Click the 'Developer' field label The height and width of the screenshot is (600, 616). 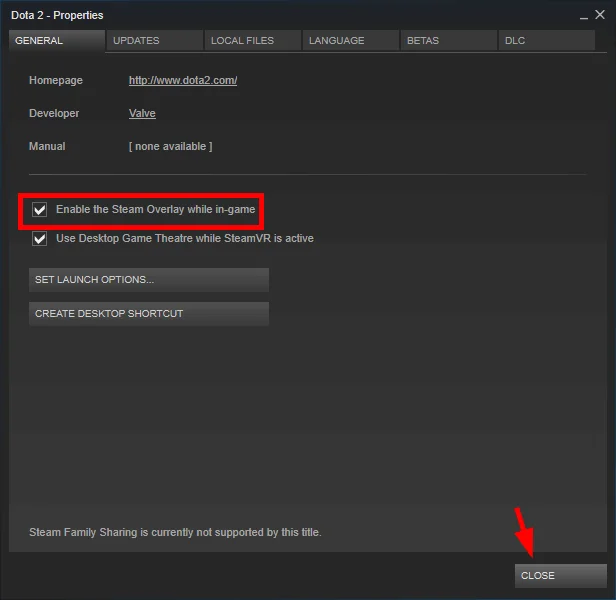(54, 114)
